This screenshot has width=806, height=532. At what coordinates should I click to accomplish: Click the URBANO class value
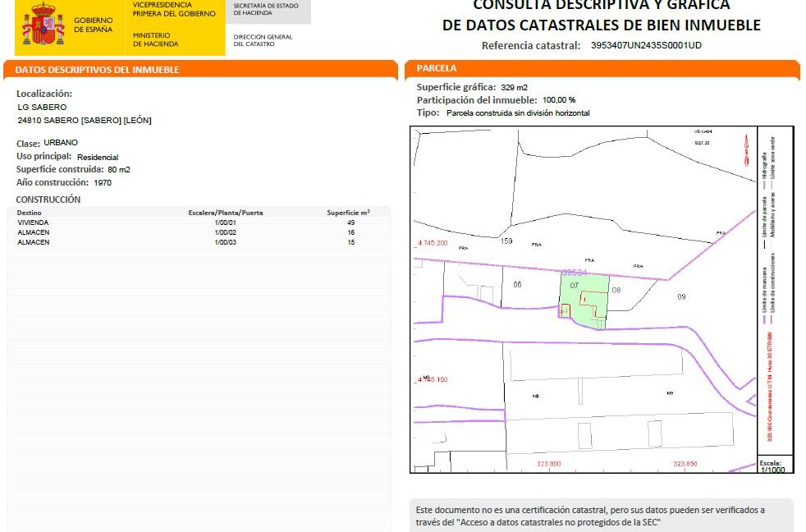(61, 142)
